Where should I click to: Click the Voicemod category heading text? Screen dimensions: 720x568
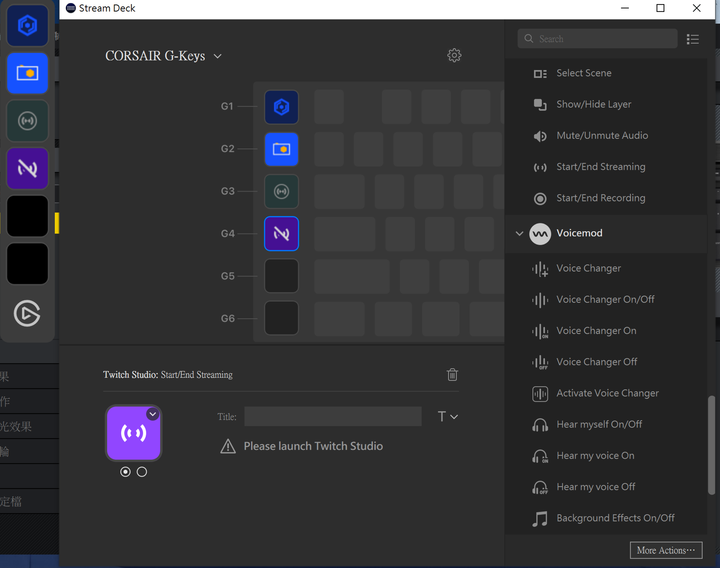tap(579, 233)
